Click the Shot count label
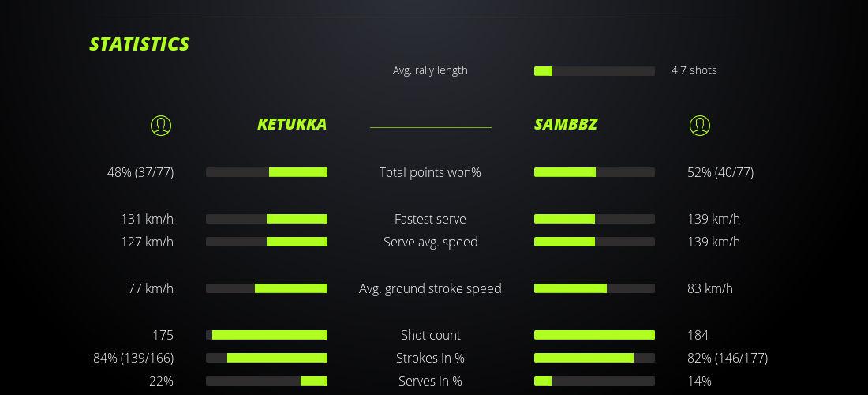The image size is (868, 395). click(x=430, y=335)
